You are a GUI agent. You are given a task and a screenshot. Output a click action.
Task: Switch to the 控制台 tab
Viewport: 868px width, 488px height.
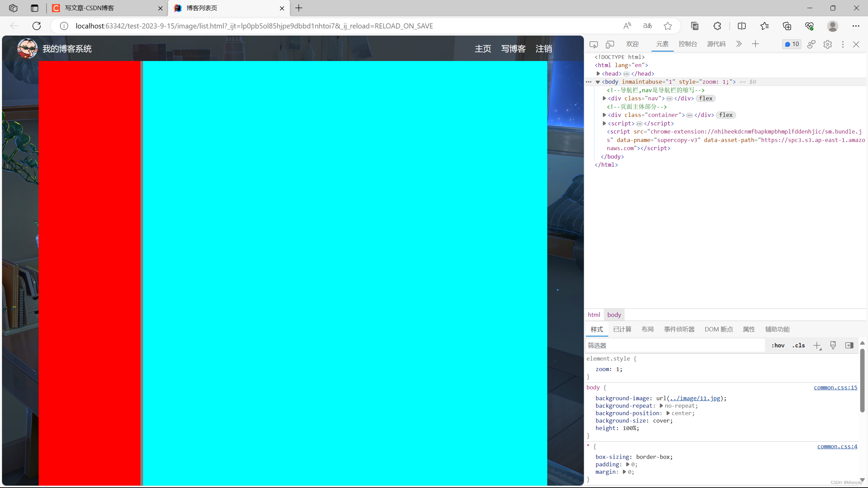click(x=688, y=44)
